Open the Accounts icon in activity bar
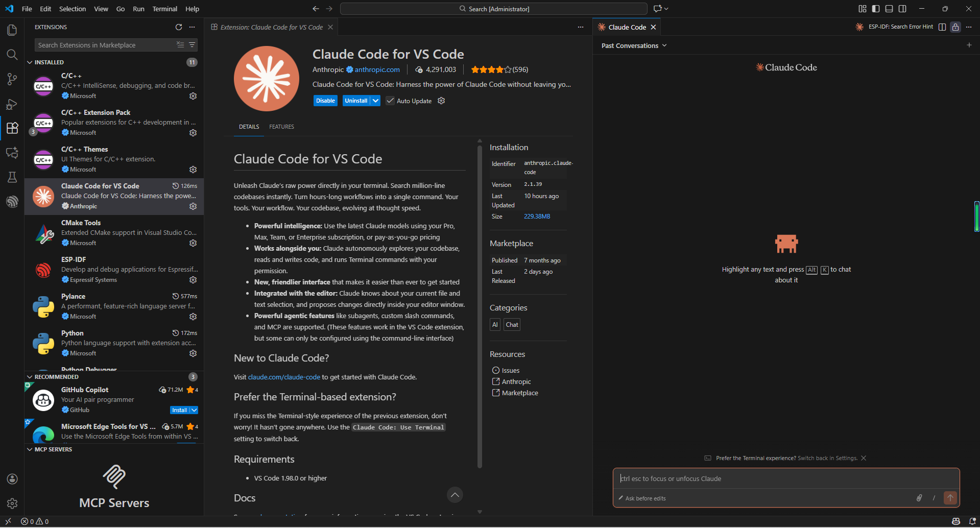The width and height of the screenshot is (980, 528). [x=12, y=479]
